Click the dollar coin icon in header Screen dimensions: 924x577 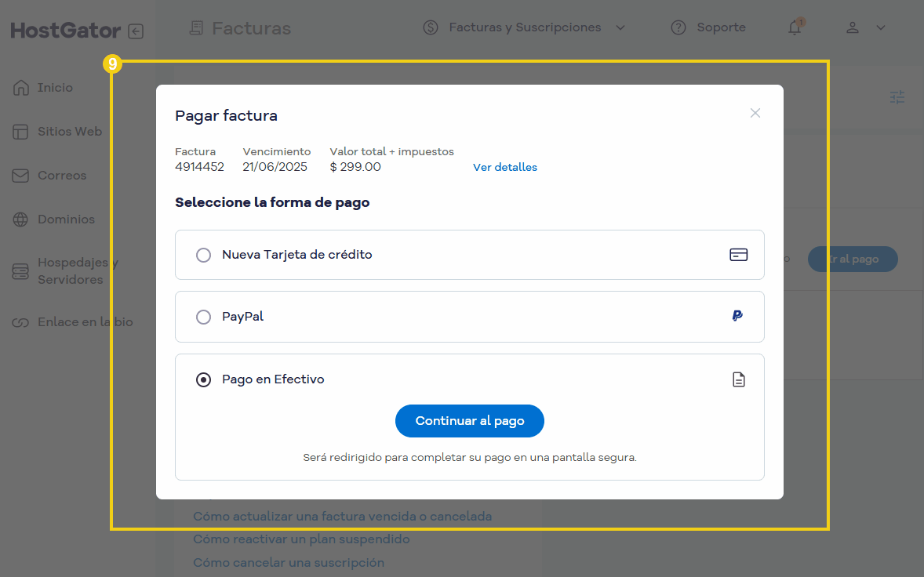(x=431, y=27)
